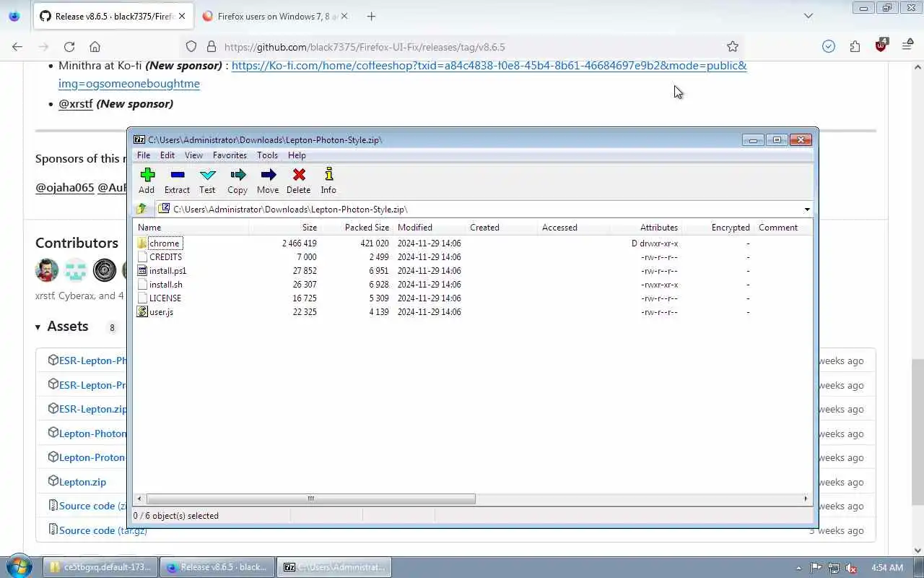Sort archive list by Name column
Viewport: 924px width, 578px height.
(x=192, y=228)
